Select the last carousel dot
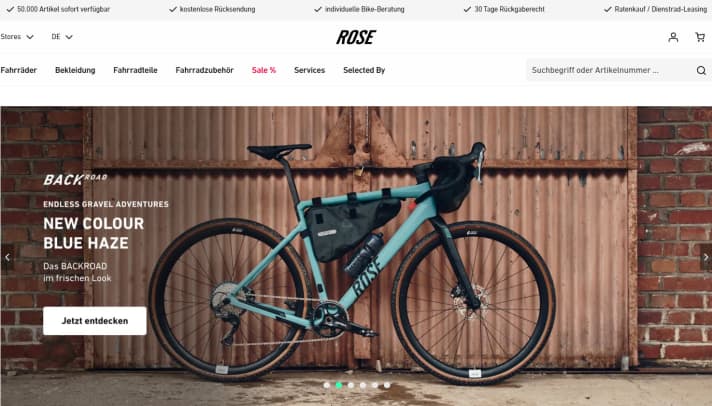 (x=387, y=385)
